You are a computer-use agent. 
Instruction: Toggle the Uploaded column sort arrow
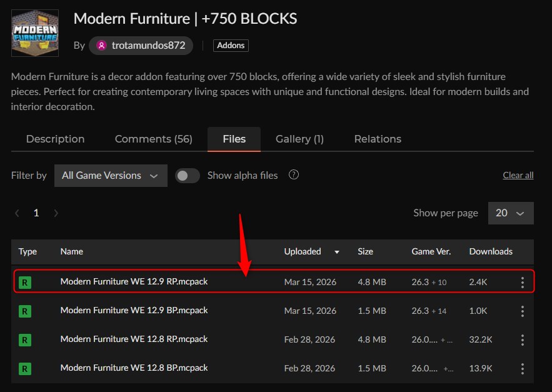click(336, 252)
